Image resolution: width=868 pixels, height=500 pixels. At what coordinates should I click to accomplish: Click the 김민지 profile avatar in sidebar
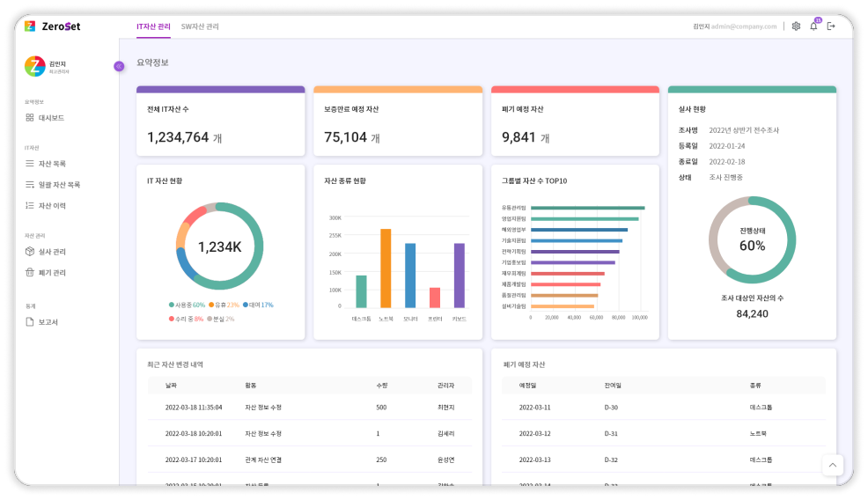coord(34,66)
